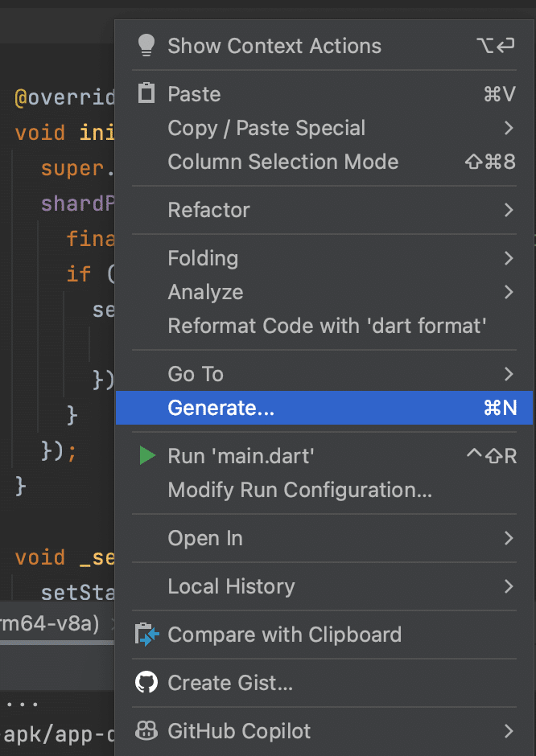Open the Open In submenu
536x756 pixels.
pyautogui.click(x=205, y=538)
